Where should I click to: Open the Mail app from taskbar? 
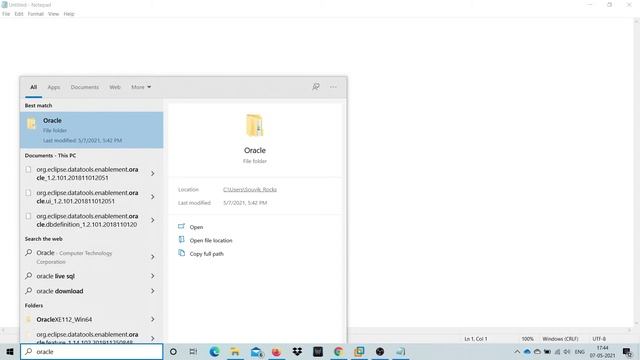click(x=256, y=351)
